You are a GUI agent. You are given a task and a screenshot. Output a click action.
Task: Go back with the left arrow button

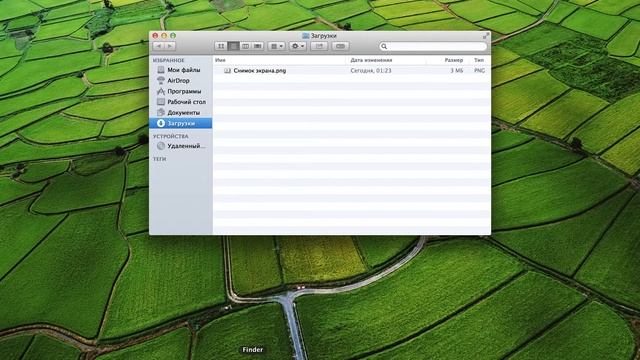(x=159, y=46)
